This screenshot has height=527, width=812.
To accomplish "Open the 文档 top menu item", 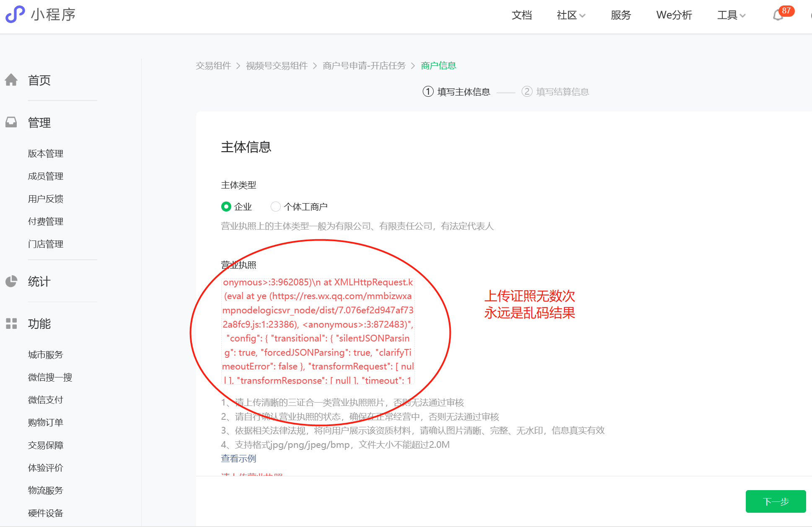I will 522,15.
